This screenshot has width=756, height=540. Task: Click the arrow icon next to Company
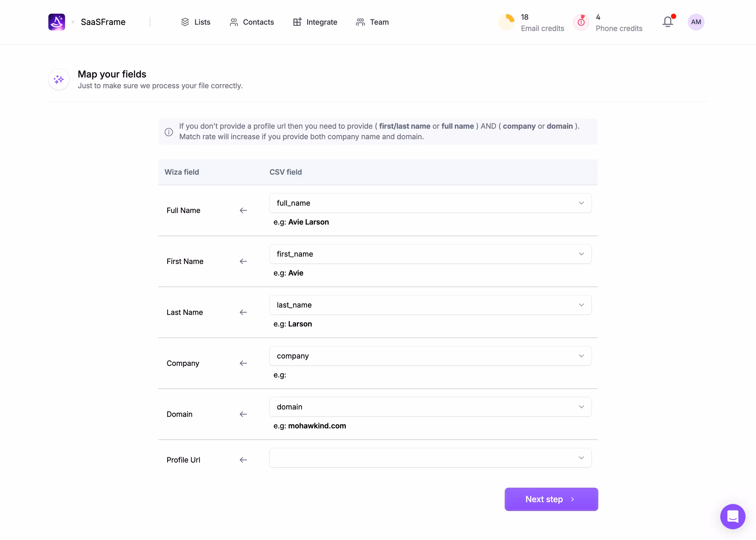(x=243, y=363)
